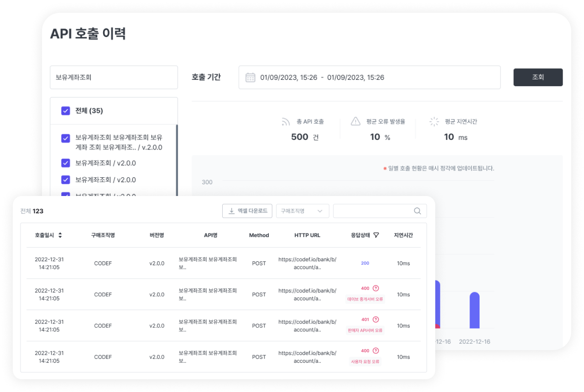Click the API list scrollbar
Screen dimensions: 584x392
pos(177,160)
